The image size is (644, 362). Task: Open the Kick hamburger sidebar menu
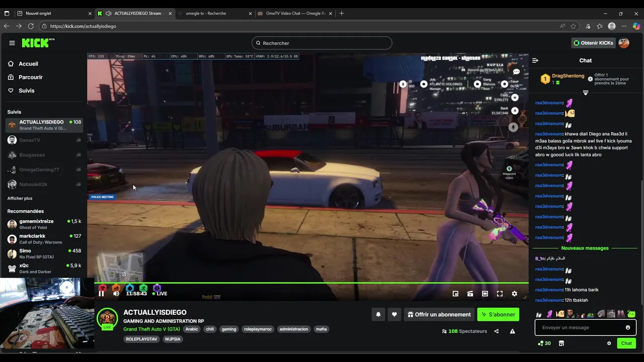[12, 43]
